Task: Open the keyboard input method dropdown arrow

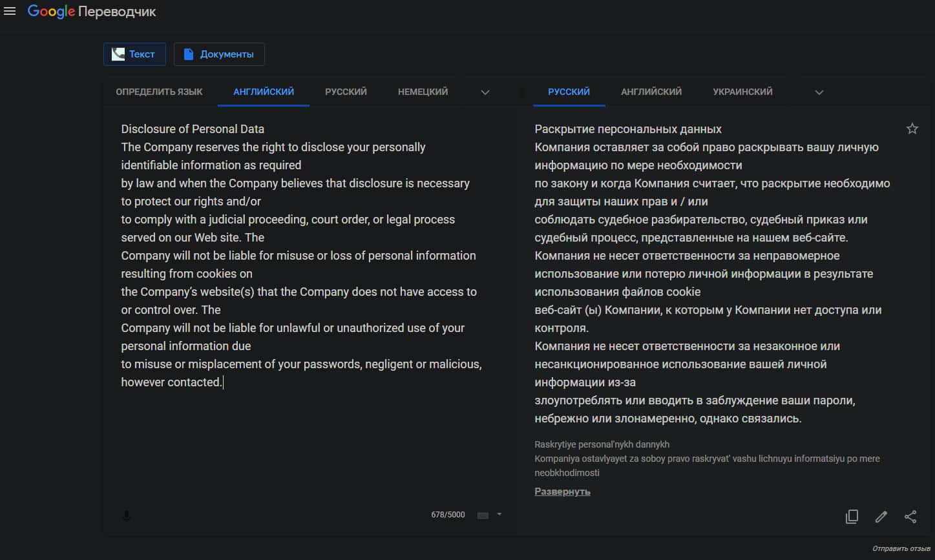Action: (499, 515)
